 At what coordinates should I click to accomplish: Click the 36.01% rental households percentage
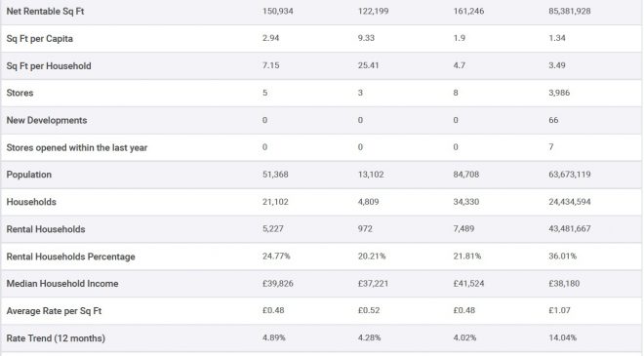pos(562,257)
